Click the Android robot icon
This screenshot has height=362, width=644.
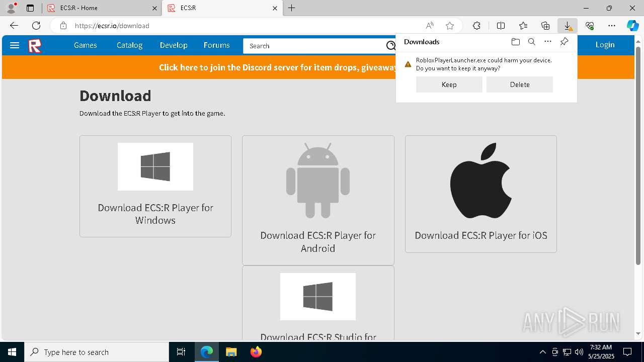coord(318,180)
